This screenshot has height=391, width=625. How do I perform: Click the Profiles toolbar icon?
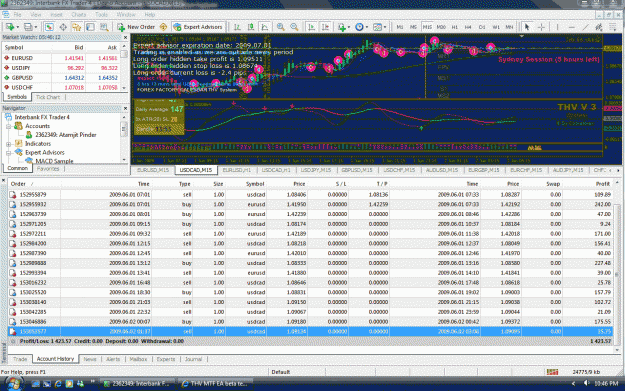28,27
